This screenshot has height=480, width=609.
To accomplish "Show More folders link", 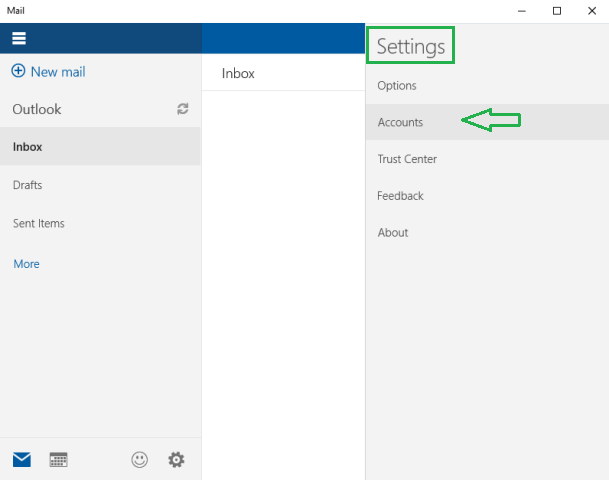I will click(x=26, y=264).
